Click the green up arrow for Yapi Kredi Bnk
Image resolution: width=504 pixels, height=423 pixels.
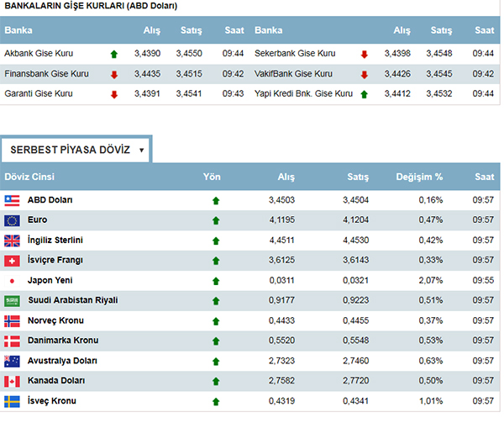click(365, 94)
